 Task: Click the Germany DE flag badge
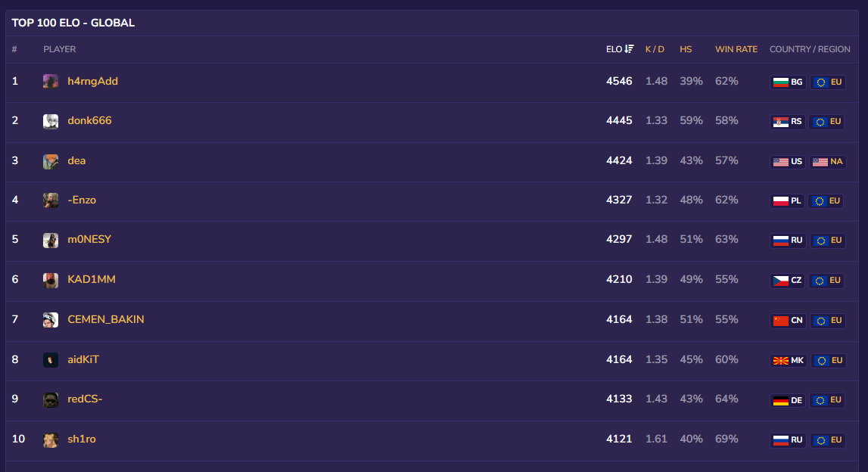coord(788,399)
